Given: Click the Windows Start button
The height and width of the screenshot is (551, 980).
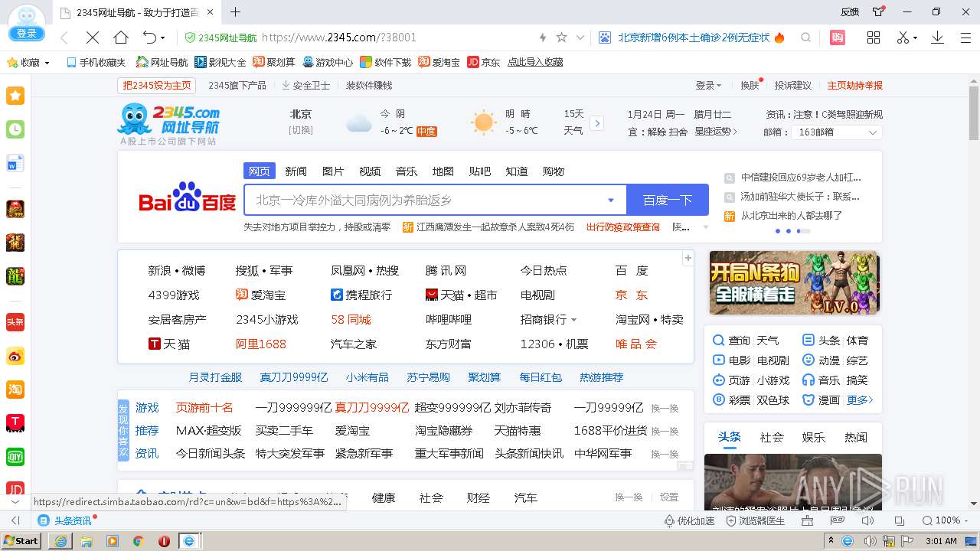Looking at the screenshot, I should click(21, 540).
